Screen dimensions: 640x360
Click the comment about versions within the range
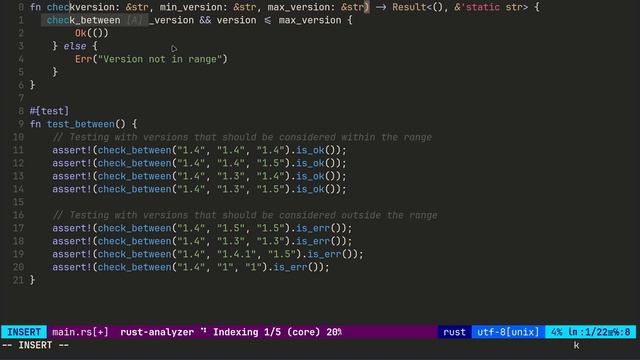coord(242,137)
